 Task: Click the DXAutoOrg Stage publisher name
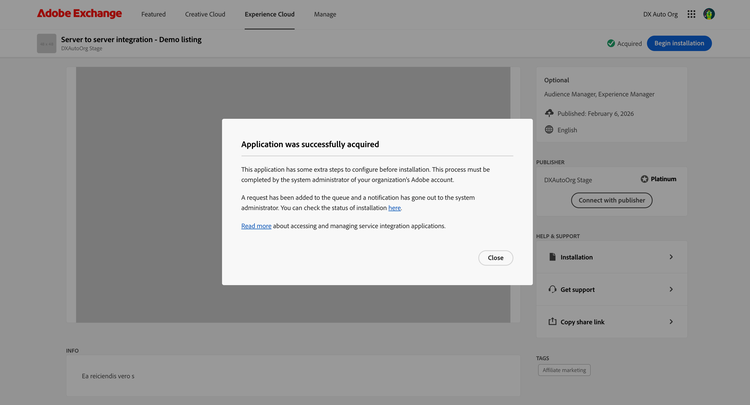568,180
